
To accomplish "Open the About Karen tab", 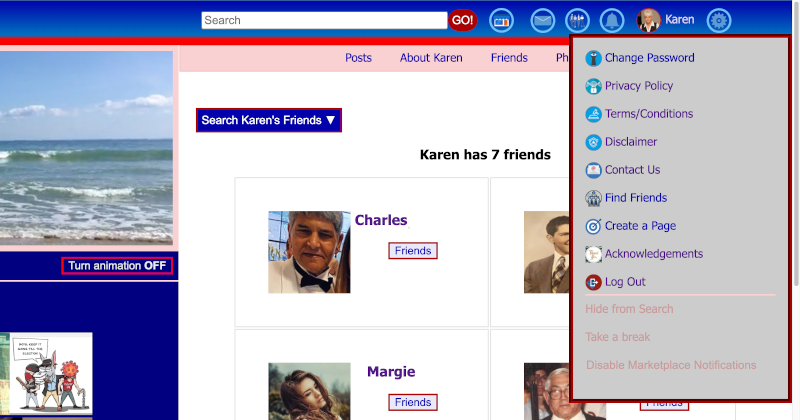I will pyautogui.click(x=431, y=58).
